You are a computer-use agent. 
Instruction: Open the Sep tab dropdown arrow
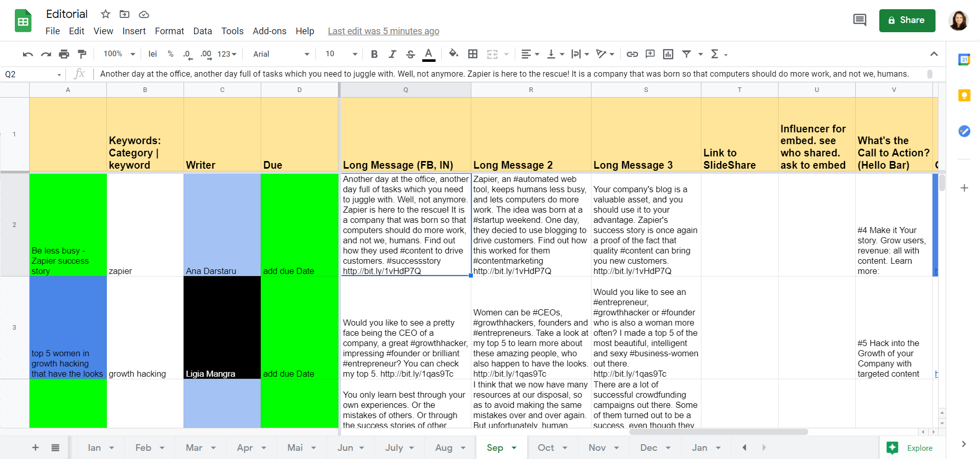point(514,448)
